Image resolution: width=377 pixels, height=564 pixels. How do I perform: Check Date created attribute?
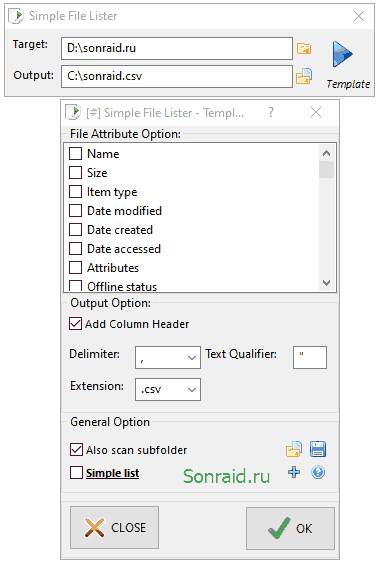(76, 230)
